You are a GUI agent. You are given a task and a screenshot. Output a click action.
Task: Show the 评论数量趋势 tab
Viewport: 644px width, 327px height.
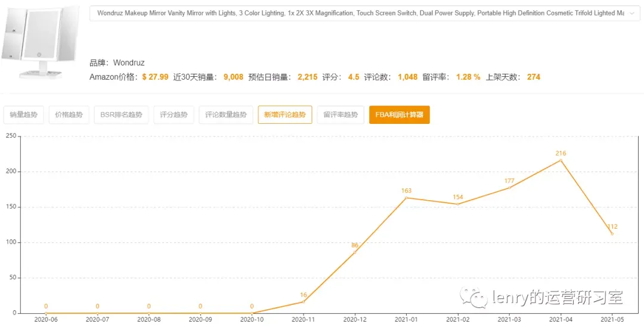tap(226, 115)
